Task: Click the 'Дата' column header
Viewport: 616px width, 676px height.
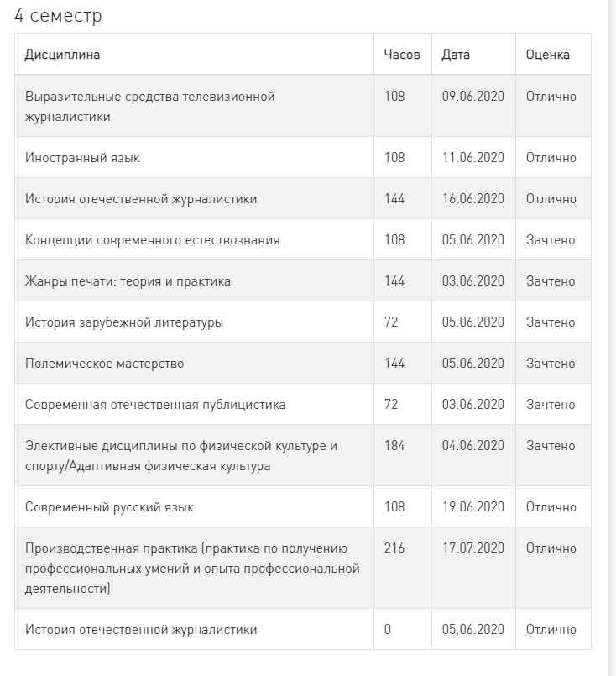Action: [x=456, y=55]
